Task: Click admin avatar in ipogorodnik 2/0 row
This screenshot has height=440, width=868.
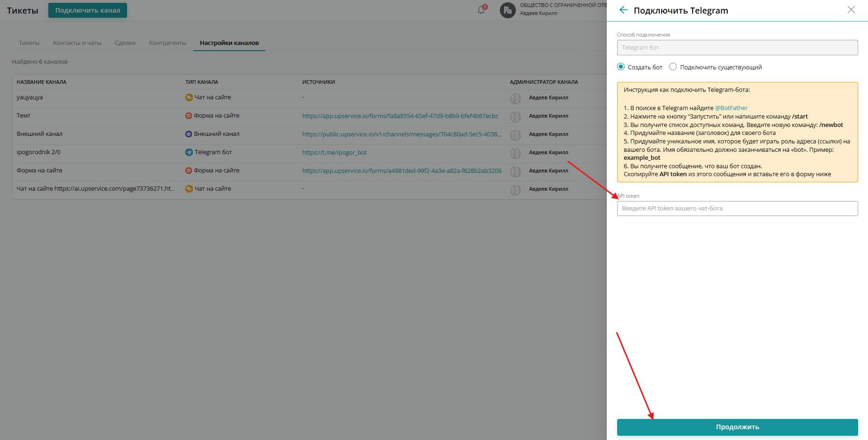Action: (515, 153)
